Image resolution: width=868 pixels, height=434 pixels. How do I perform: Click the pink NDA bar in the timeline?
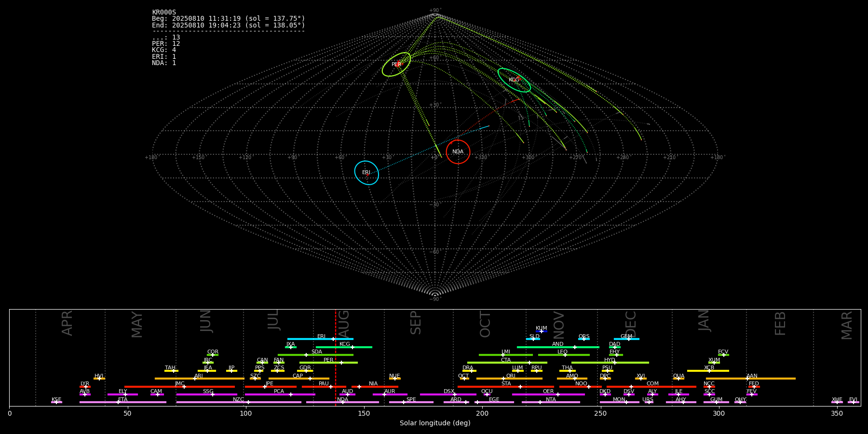(x=343, y=402)
